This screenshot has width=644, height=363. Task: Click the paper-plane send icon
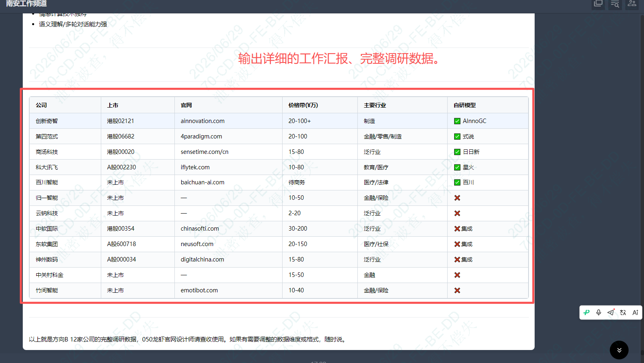[x=611, y=312]
